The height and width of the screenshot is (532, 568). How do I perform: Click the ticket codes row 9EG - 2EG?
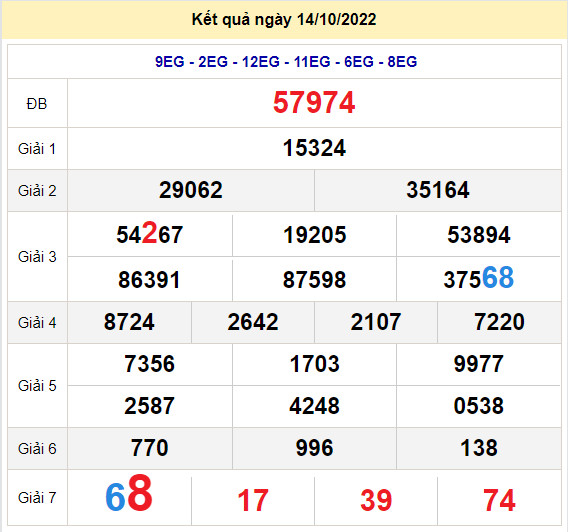286,62
